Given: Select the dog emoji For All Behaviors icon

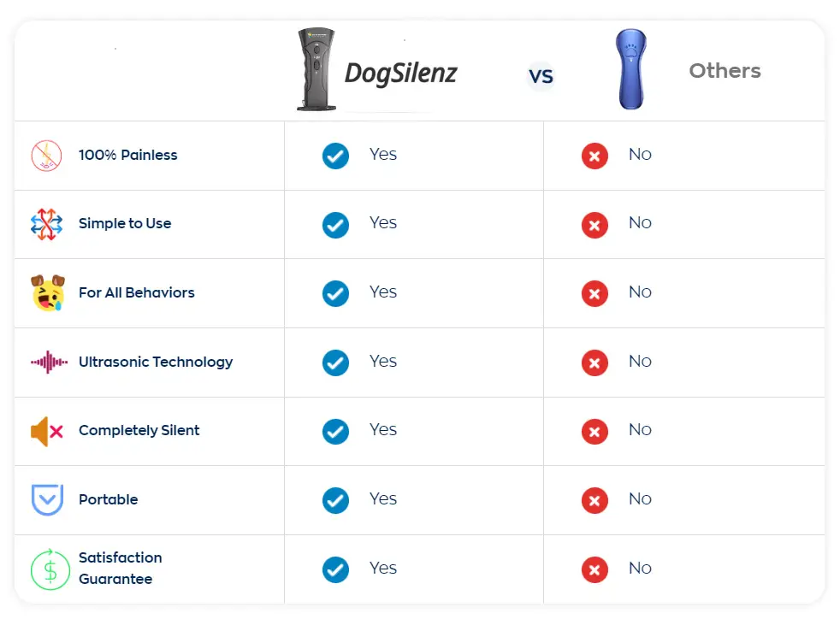Looking at the screenshot, I should point(48,293).
